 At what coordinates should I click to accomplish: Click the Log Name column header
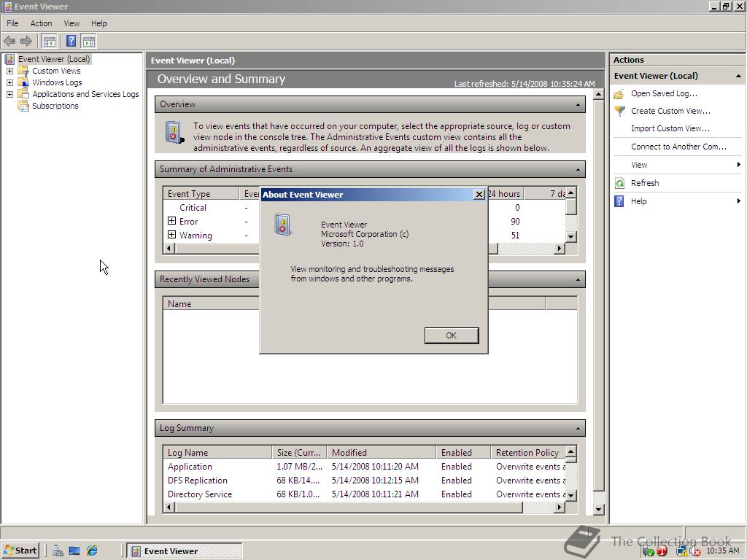(217, 452)
